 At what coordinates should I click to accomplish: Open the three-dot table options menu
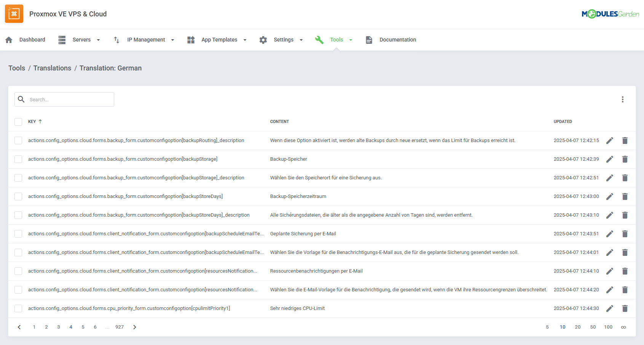pos(623,99)
